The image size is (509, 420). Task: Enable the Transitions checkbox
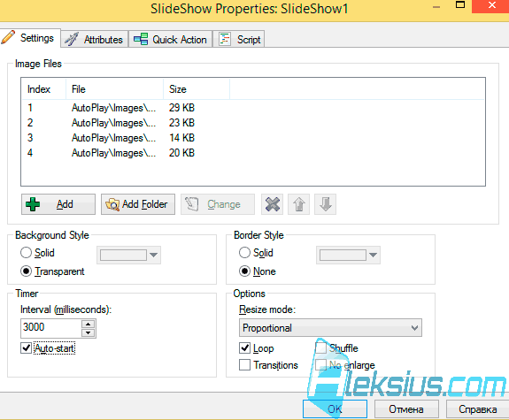244,365
